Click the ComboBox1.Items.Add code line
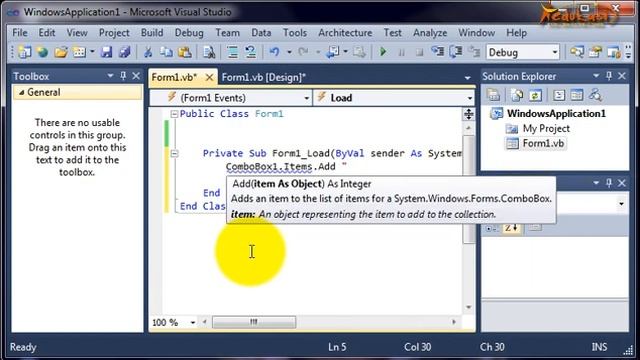The image size is (640, 360). point(286,167)
